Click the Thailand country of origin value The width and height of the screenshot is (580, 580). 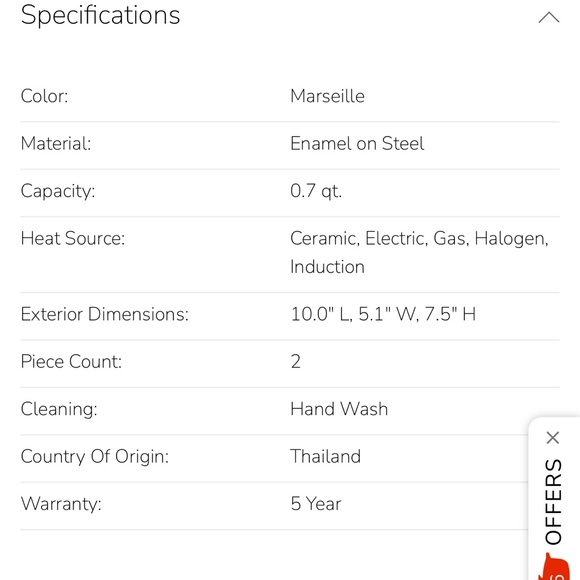pyautogui.click(x=326, y=456)
